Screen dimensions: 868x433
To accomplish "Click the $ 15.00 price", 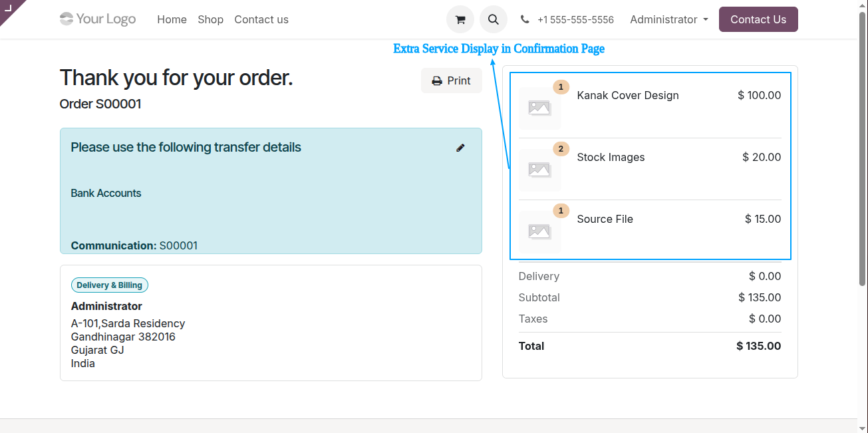I will 763,219.
